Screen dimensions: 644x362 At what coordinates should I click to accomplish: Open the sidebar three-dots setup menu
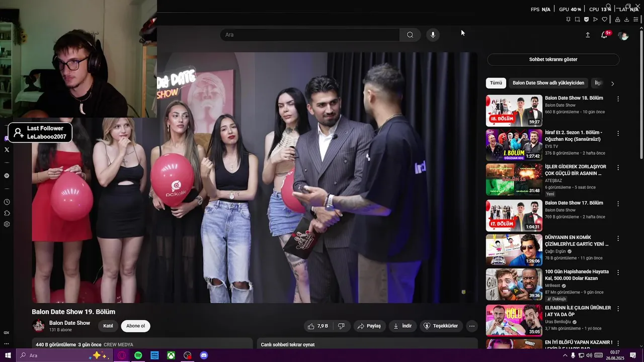click(7, 344)
